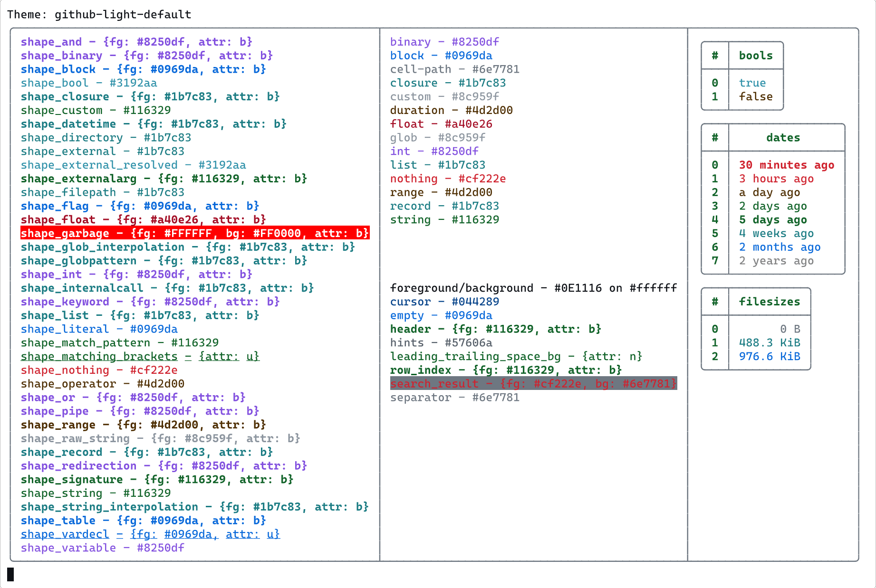Select the "dates" table header
Screen dimensions: 876x588
click(x=782, y=138)
